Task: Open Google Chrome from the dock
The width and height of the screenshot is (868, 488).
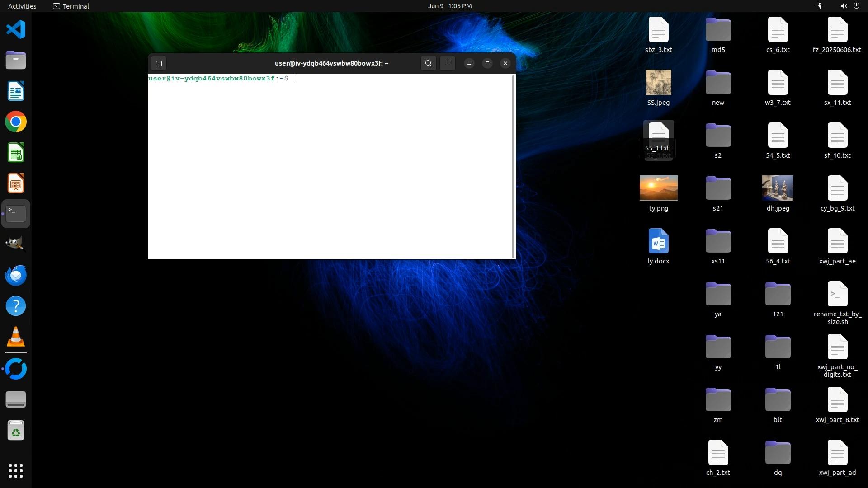Action: [x=16, y=122]
